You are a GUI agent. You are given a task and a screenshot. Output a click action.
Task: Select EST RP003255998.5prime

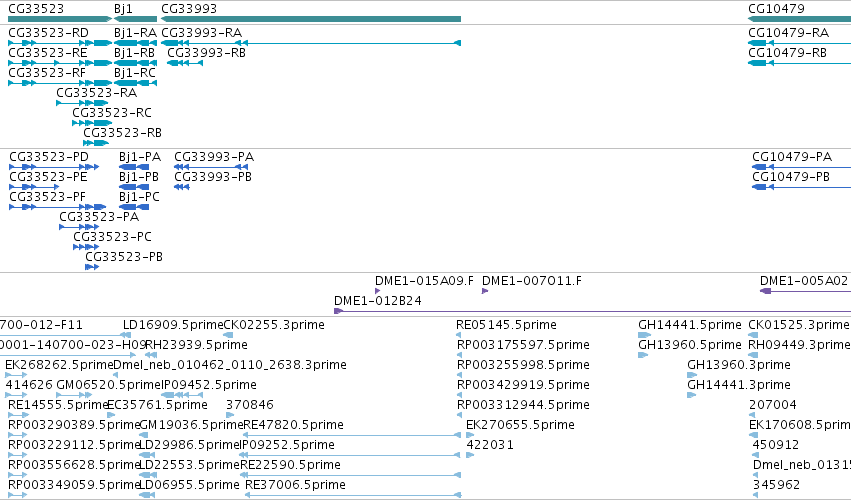click(x=459, y=375)
